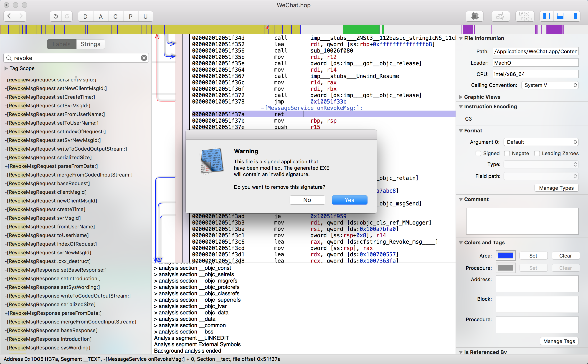Click the blue Area color swatch
The width and height of the screenshot is (588, 364).
[x=505, y=256]
